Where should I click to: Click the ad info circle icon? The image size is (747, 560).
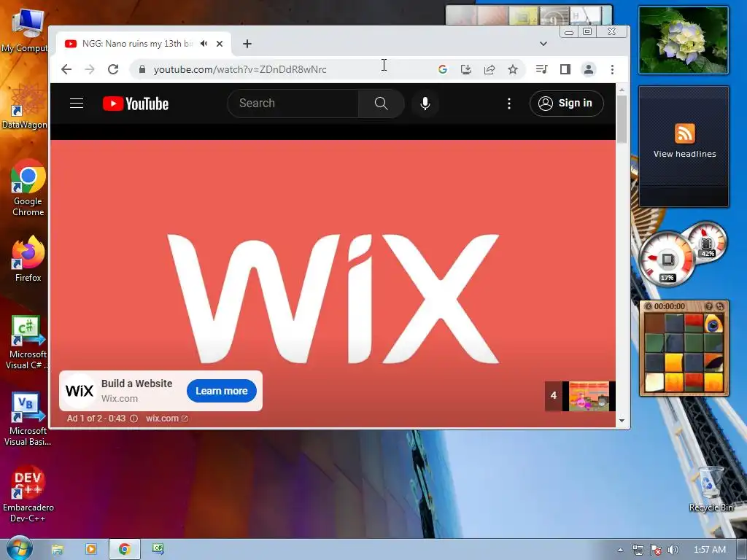tap(134, 419)
